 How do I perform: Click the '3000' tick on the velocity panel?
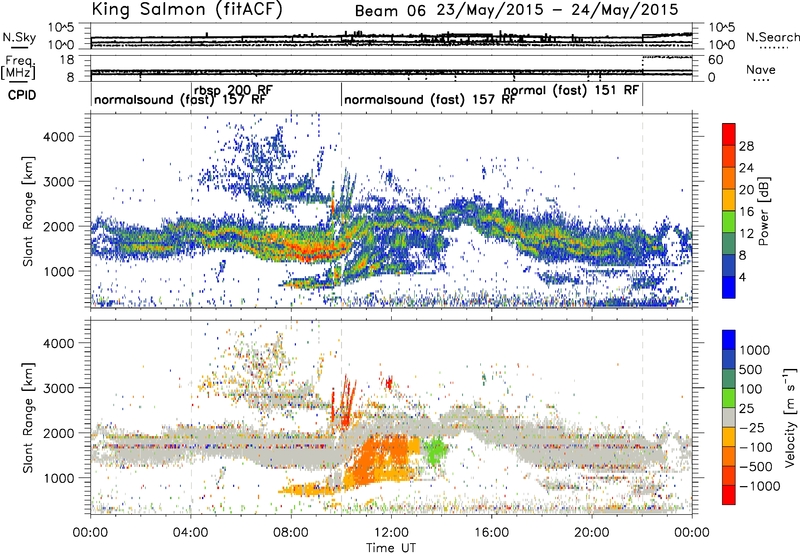coord(58,388)
